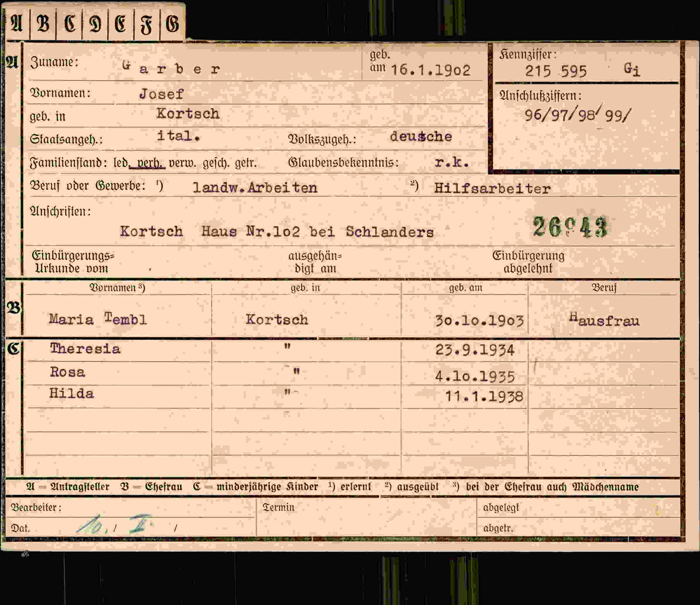Click the legend 'B = Ehefrau'
700x605 pixels.
coord(151,487)
